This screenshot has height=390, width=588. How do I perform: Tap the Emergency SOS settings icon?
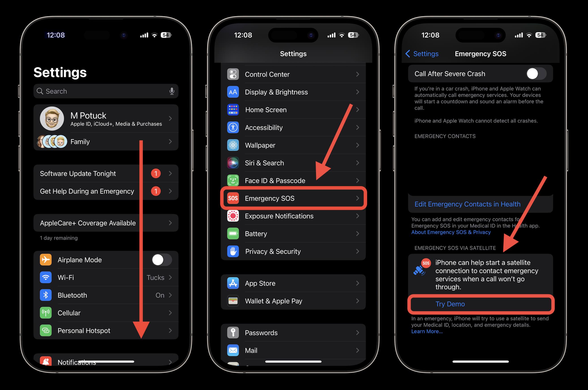pos(234,198)
